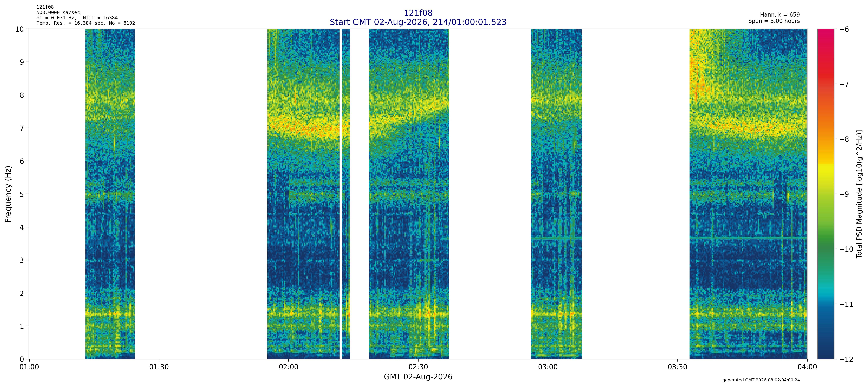The image size is (868, 387).
Task: Click the "02:00" time tick label
Action: click(x=289, y=367)
